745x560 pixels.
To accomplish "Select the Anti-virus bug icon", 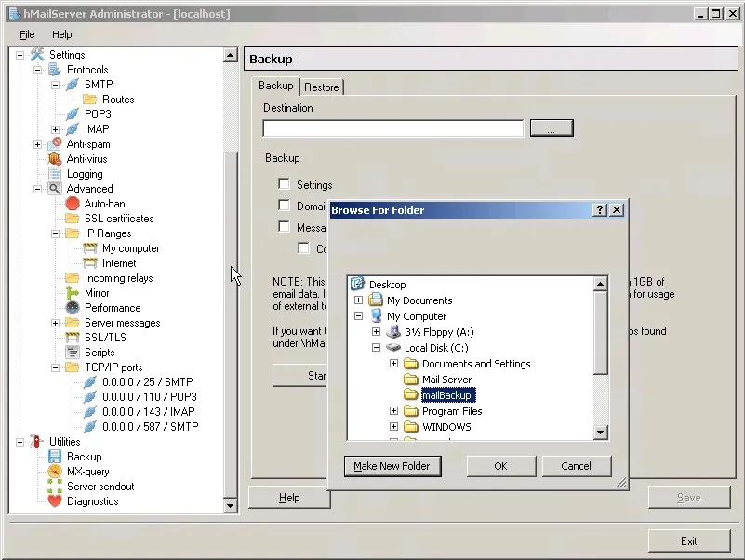I will coord(56,159).
